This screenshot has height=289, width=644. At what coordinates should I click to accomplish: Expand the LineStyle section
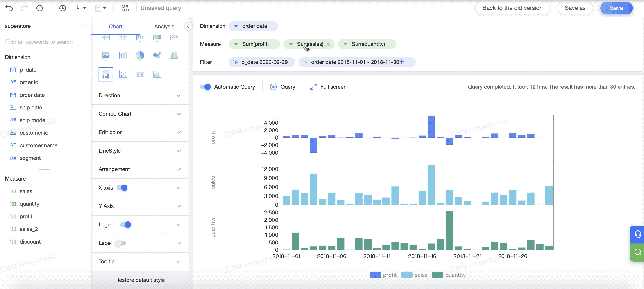point(140,151)
